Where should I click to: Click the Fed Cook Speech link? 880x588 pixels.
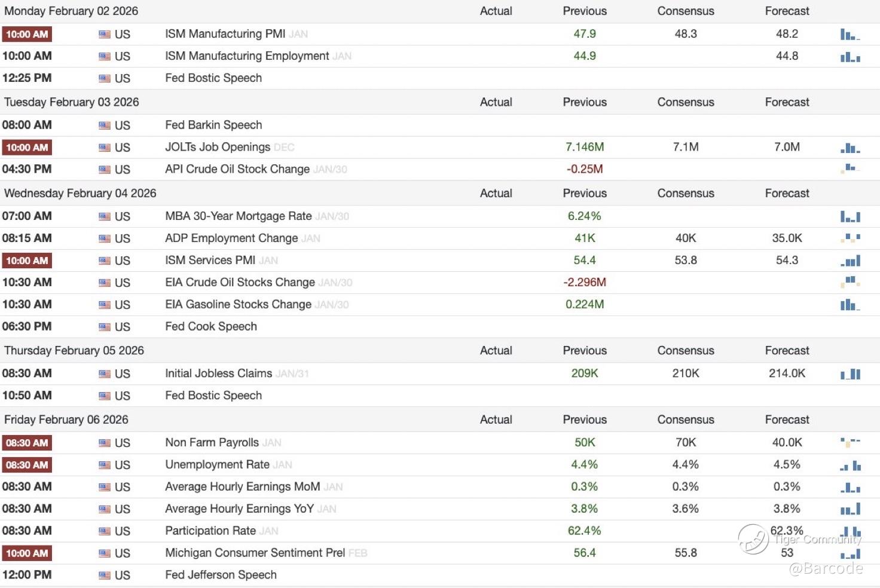click(x=211, y=326)
